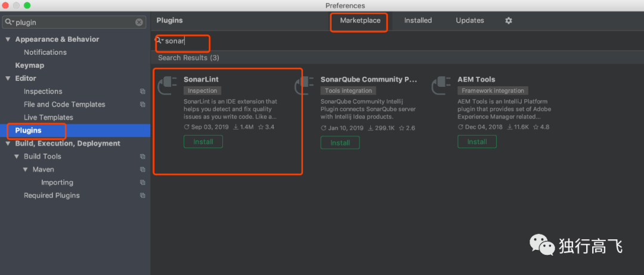Image resolution: width=644 pixels, height=275 pixels.
Task: Click the copy icon beside Build Tools
Action: [x=143, y=156]
